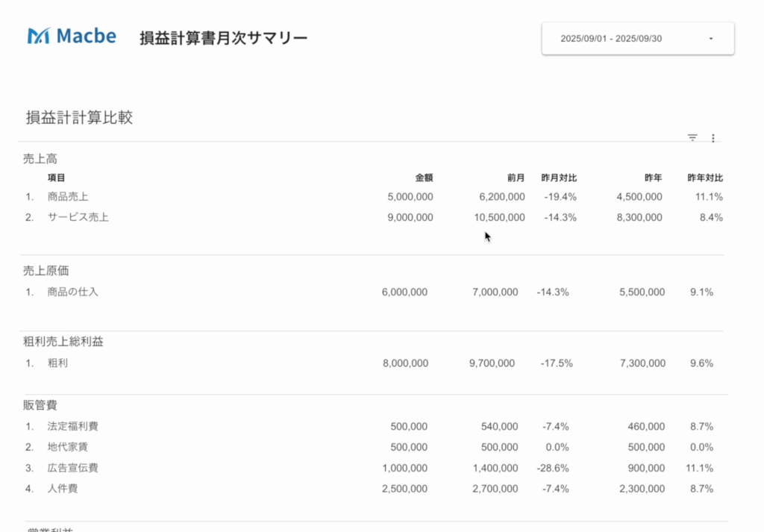Open the three-dot more options menu

713,138
